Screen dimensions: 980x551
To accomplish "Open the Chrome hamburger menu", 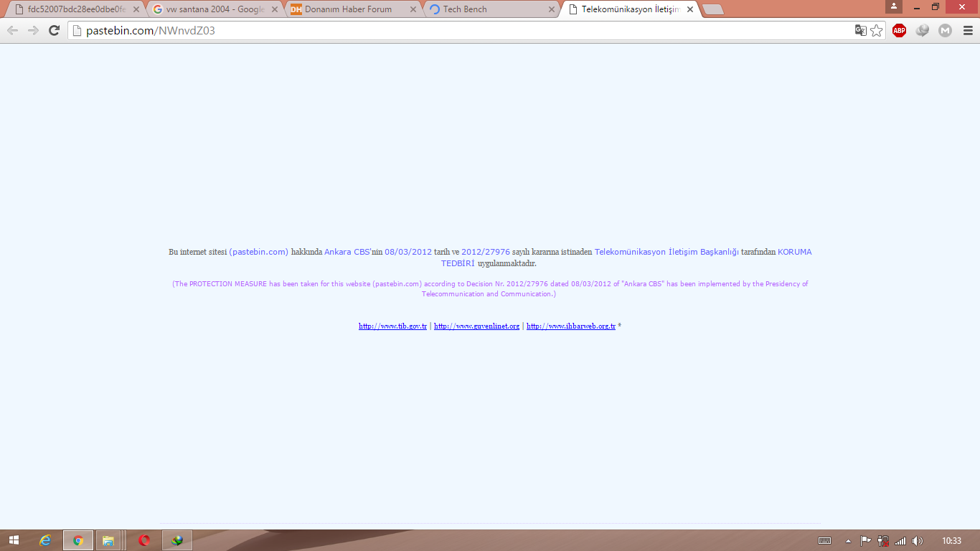I will [968, 30].
